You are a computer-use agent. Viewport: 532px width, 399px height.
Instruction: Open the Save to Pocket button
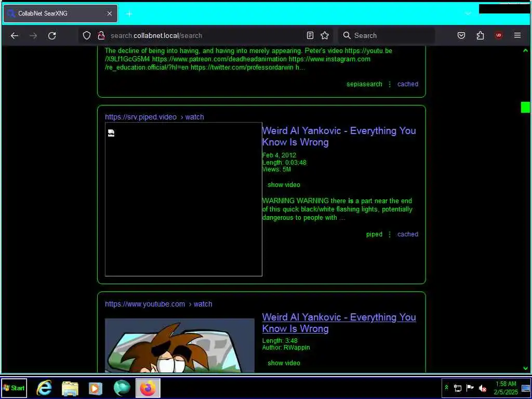coord(461,36)
